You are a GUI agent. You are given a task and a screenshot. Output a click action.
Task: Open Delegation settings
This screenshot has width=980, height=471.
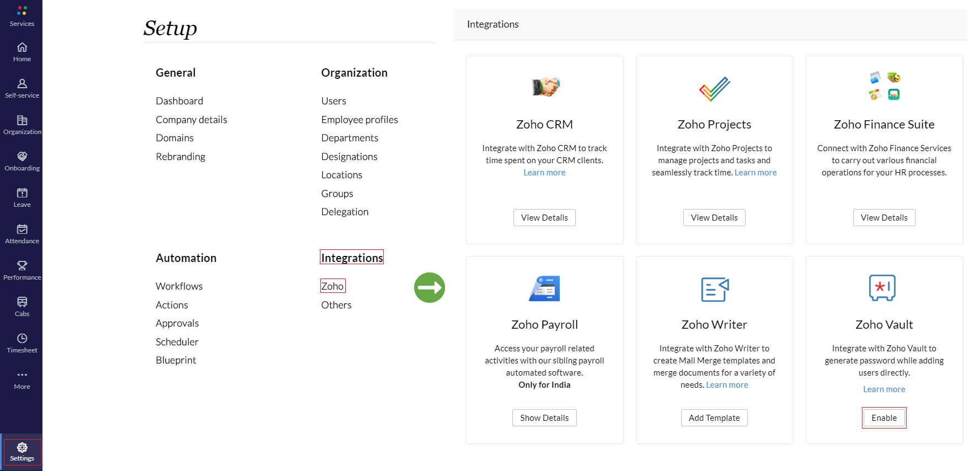coord(345,212)
